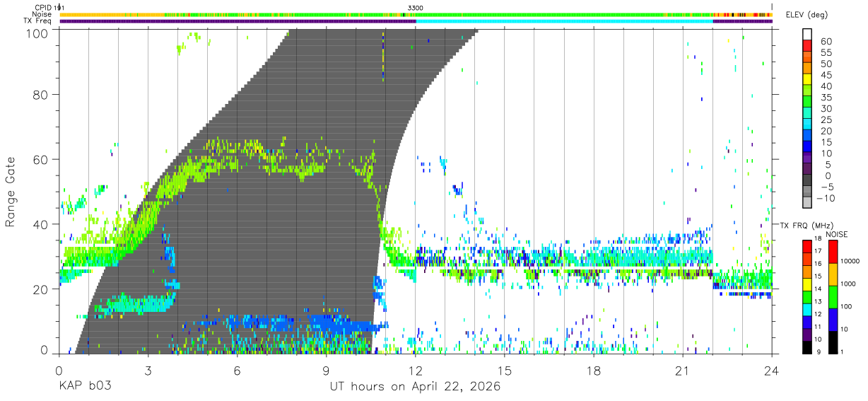Click the '100' tick label on Range Gate axis
Viewport: 868px width, 401px height.
[37, 33]
